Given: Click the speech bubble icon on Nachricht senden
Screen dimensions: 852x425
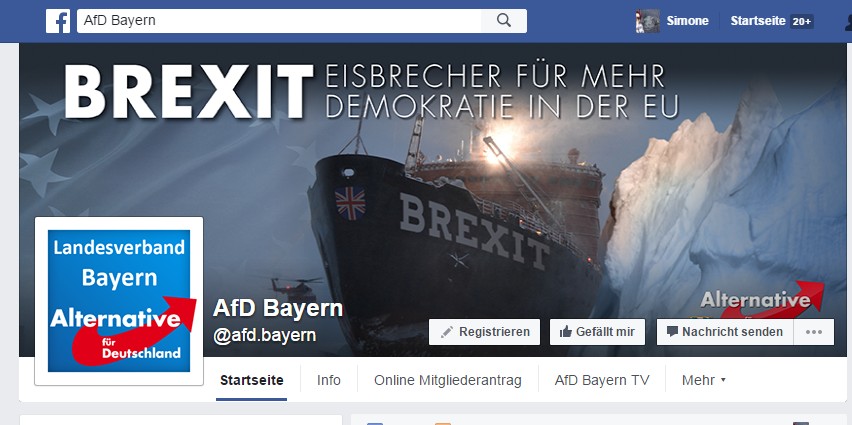Looking at the screenshot, I should [672, 332].
